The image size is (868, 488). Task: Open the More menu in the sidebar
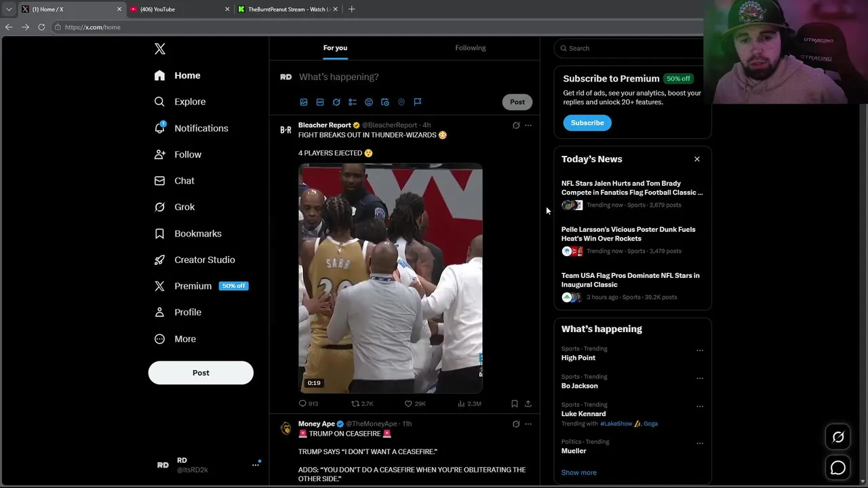click(x=176, y=339)
